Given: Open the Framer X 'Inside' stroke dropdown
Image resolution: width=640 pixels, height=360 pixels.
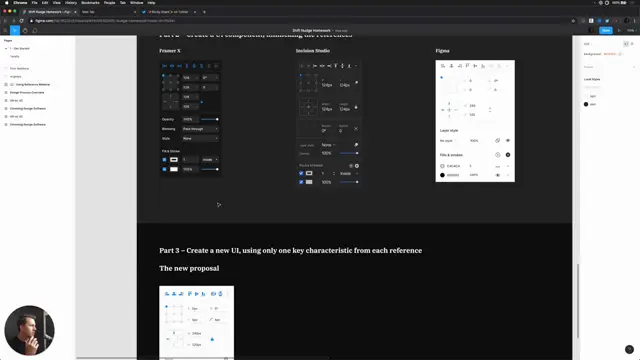Looking at the screenshot, I should click(x=210, y=160).
